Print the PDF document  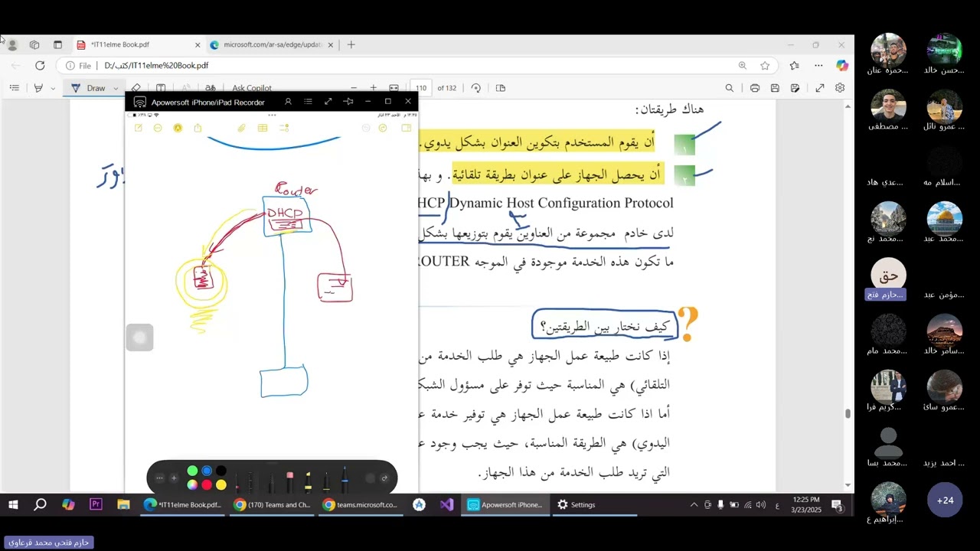pyautogui.click(x=755, y=88)
